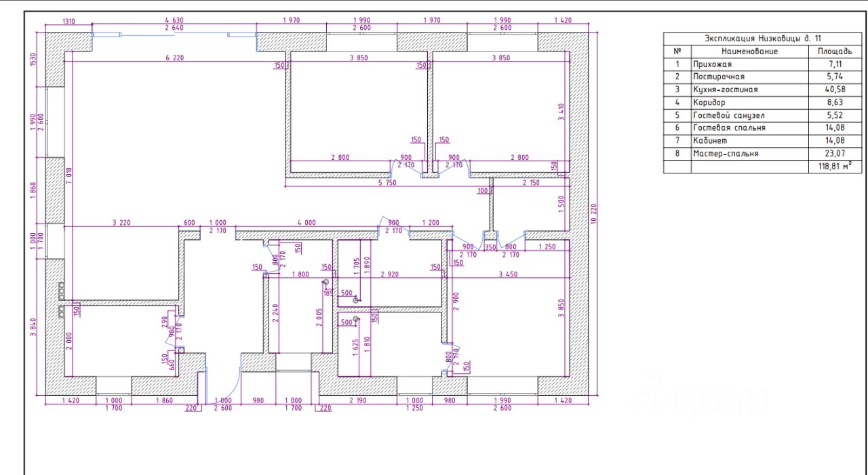Screen dimensions: 868x475
Task: Click the area value '5,74'
Action: pos(834,77)
